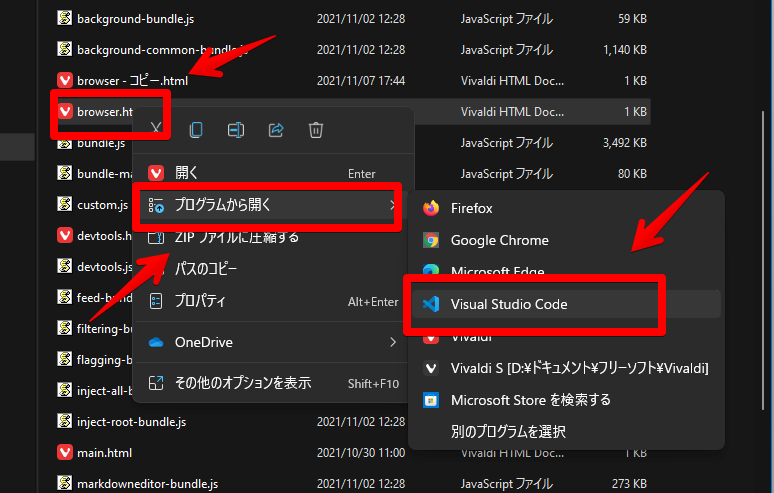Click the プログラムから開く icon
This screenshot has height=493, width=774.
point(156,205)
